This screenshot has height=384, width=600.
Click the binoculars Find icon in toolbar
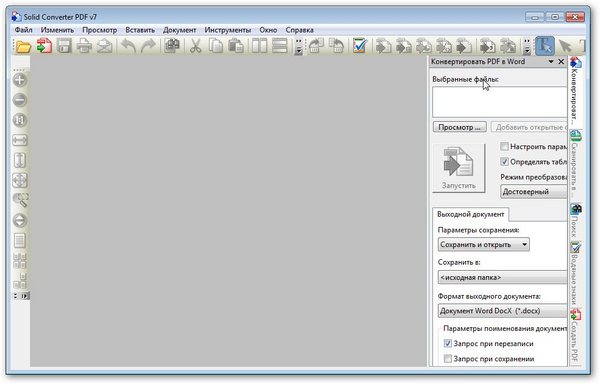pos(172,46)
